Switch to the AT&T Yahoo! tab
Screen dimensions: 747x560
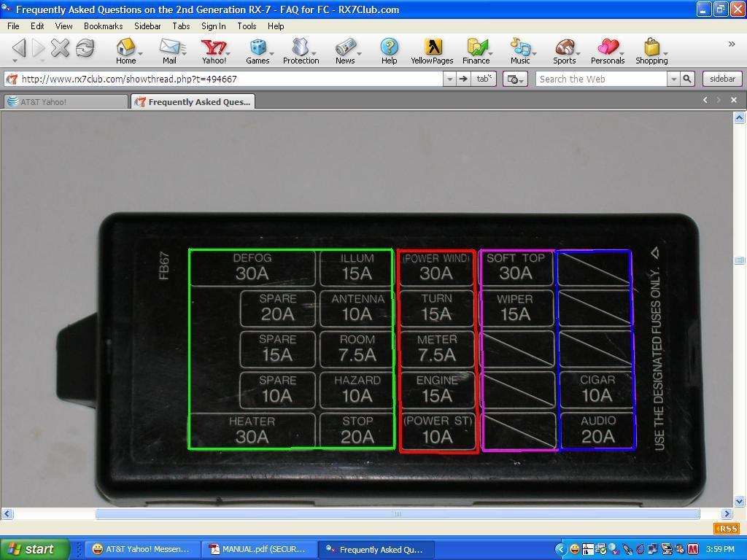click(x=66, y=101)
